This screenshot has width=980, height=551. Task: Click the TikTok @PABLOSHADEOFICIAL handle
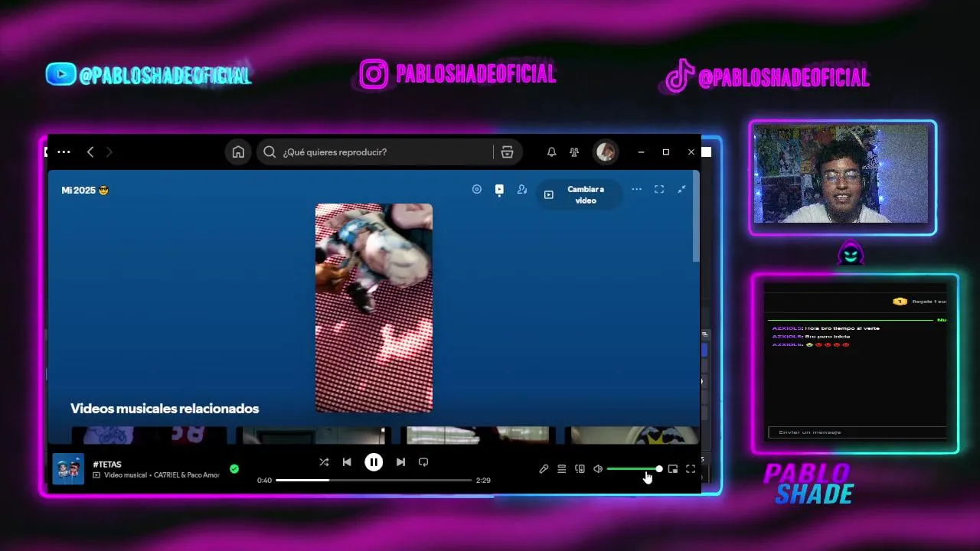pyautogui.click(x=766, y=77)
